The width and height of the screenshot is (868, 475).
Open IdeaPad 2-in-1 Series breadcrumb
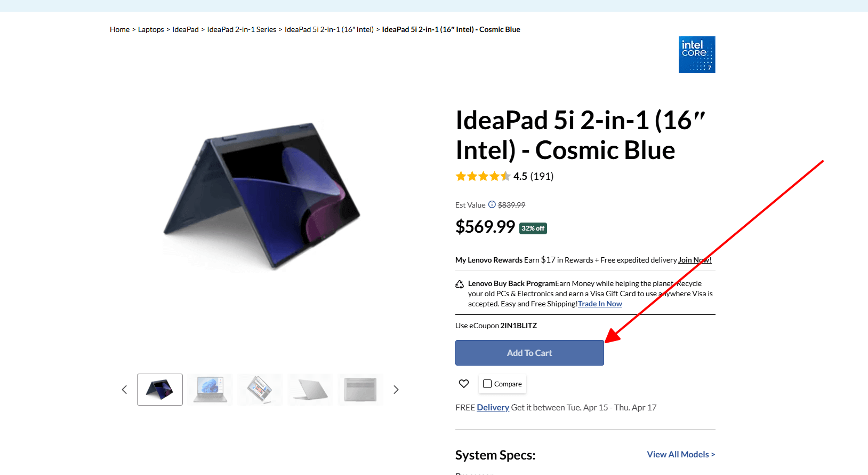pos(241,29)
